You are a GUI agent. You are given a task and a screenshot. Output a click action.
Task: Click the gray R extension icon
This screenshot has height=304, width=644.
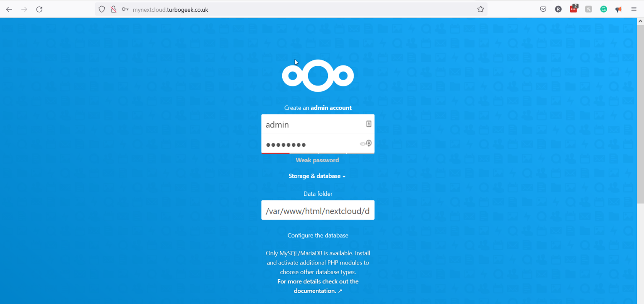(x=558, y=9)
